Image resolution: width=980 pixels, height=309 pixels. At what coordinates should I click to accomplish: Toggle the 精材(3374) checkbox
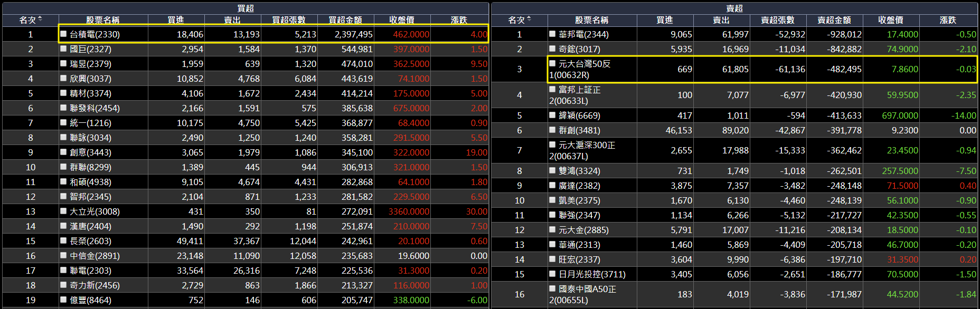[64, 93]
